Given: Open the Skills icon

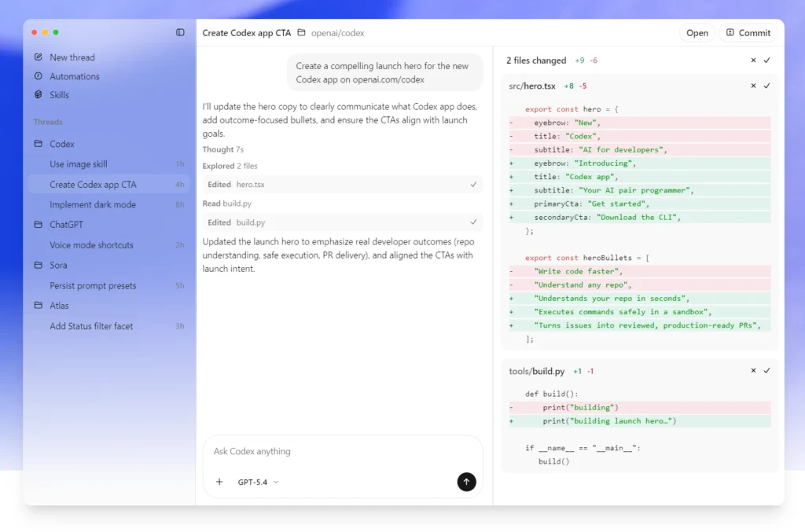Looking at the screenshot, I should (38, 94).
